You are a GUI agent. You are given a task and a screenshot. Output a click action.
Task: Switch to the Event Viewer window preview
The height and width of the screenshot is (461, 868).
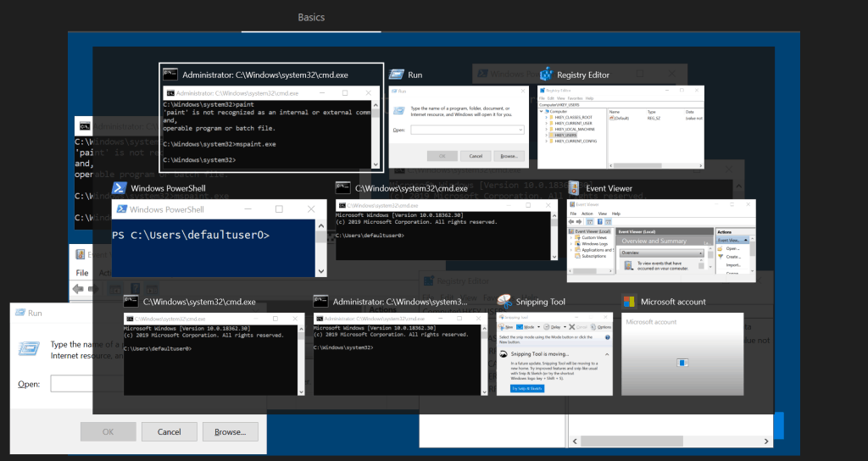(x=661, y=241)
